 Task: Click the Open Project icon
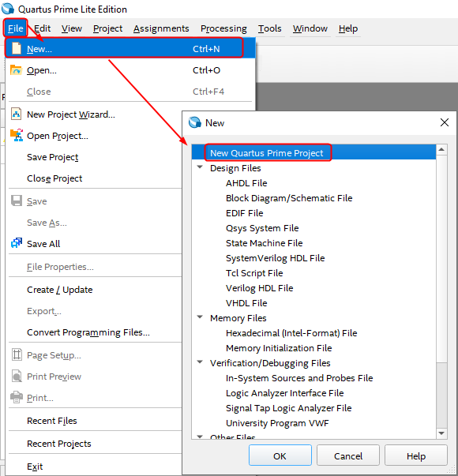point(17,136)
